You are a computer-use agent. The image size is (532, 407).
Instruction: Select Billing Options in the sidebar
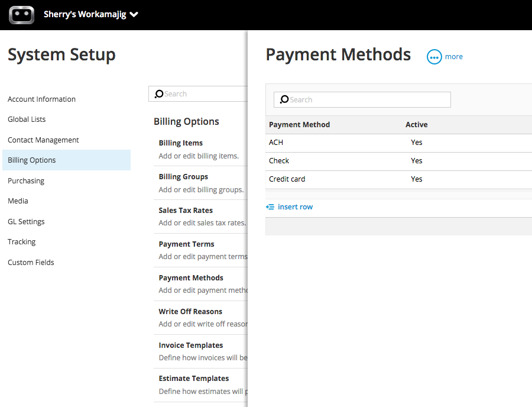[66, 160]
